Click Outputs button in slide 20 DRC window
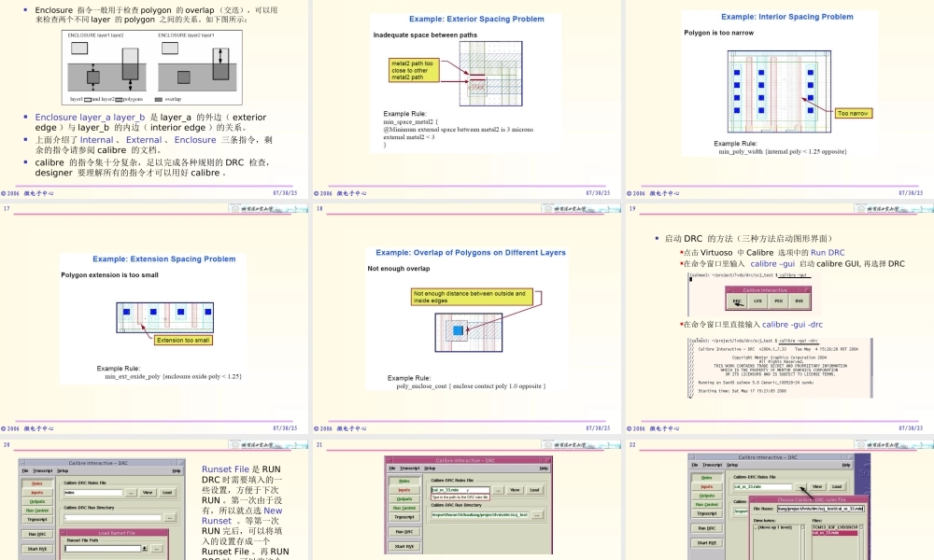934x560 pixels. 37,501
